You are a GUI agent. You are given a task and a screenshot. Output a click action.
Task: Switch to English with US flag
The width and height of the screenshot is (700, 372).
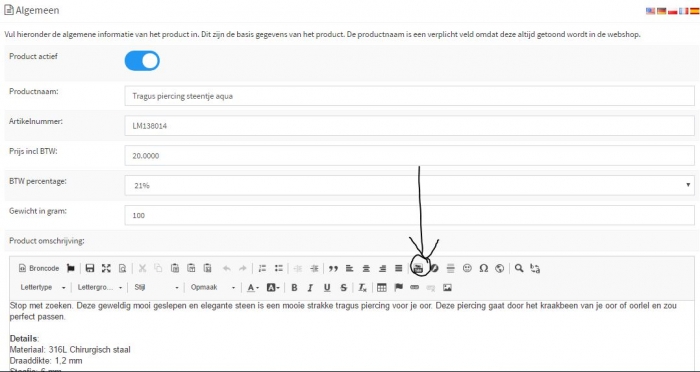tap(650, 11)
